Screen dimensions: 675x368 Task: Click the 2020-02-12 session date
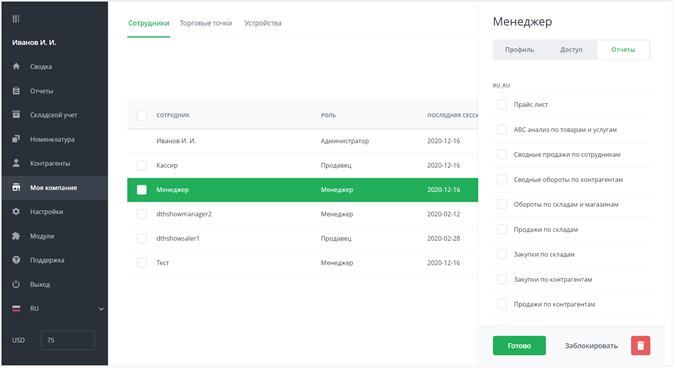[x=443, y=214]
